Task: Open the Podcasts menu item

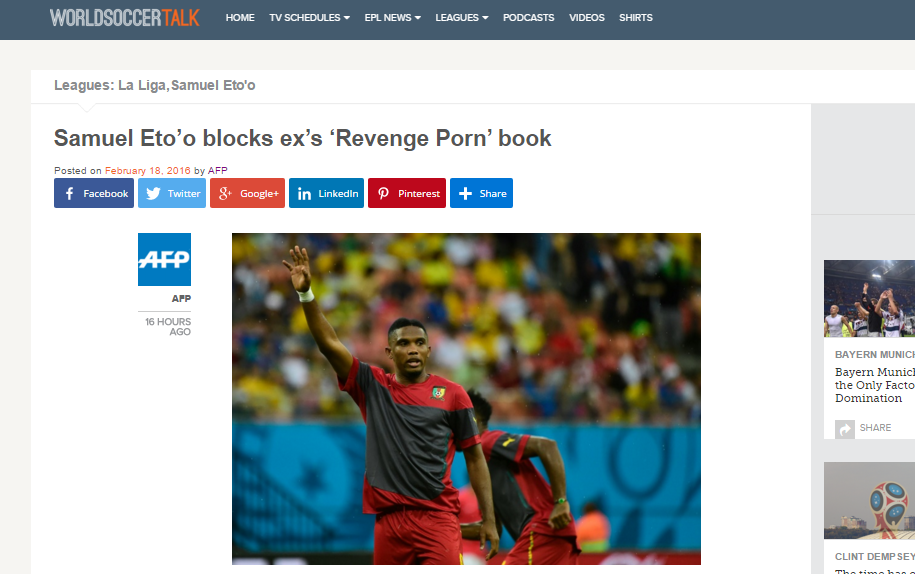Action: 529,18
